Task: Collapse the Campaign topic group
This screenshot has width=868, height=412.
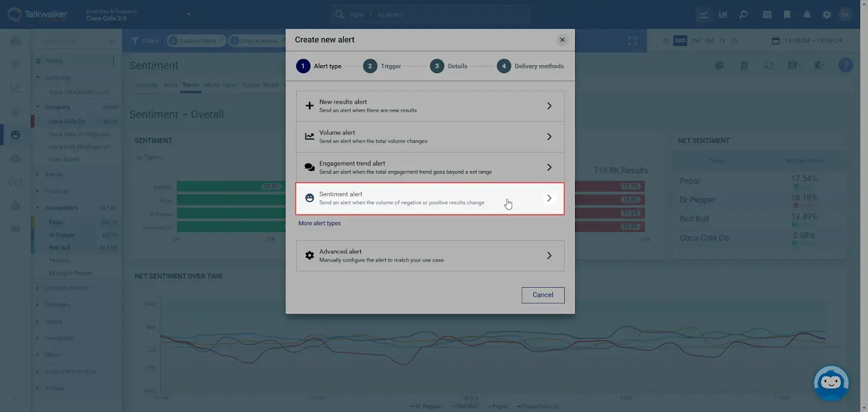Action: click(37, 78)
